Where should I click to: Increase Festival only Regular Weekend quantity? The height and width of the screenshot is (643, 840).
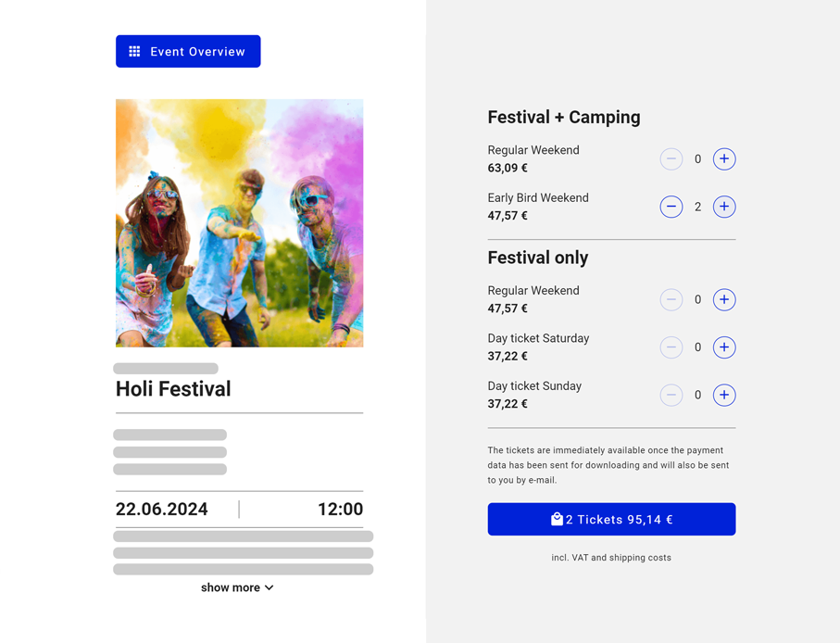724,300
